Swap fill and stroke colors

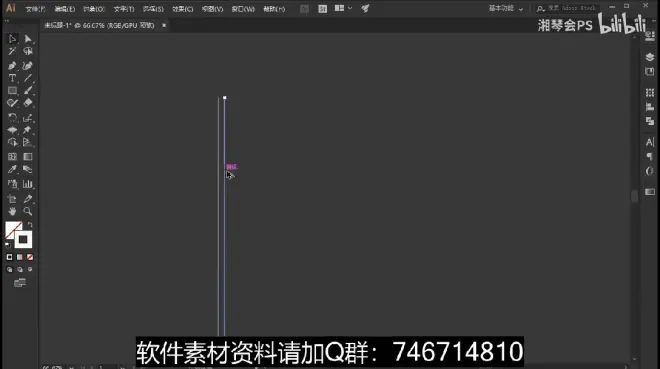30,225
